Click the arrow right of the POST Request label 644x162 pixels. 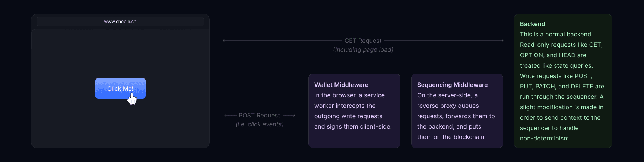pyautogui.click(x=289, y=115)
